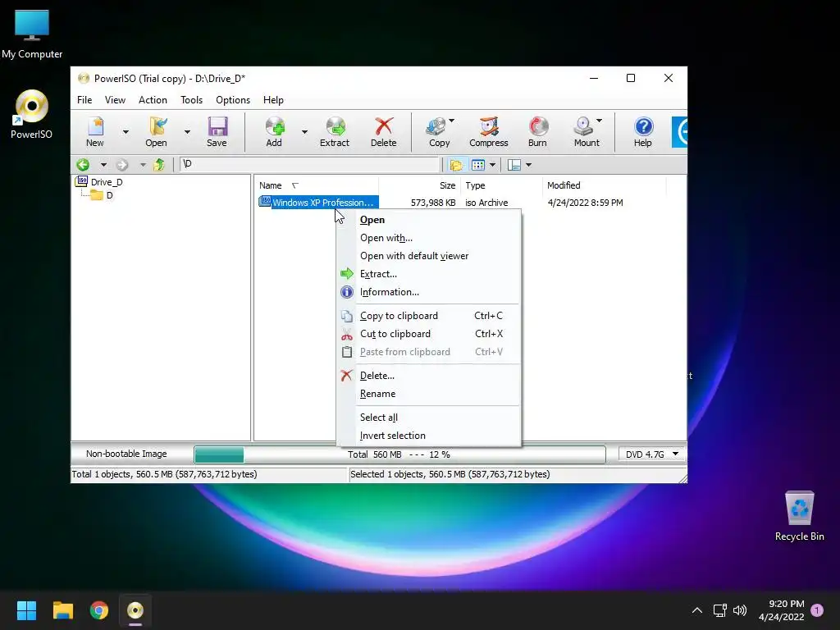Expand the New button dropdown arrow
The height and width of the screenshot is (630, 840).
pyautogui.click(x=126, y=132)
